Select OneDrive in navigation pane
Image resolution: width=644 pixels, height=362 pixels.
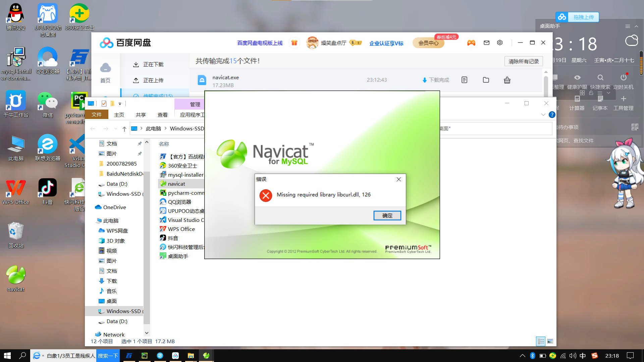pyautogui.click(x=114, y=207)
